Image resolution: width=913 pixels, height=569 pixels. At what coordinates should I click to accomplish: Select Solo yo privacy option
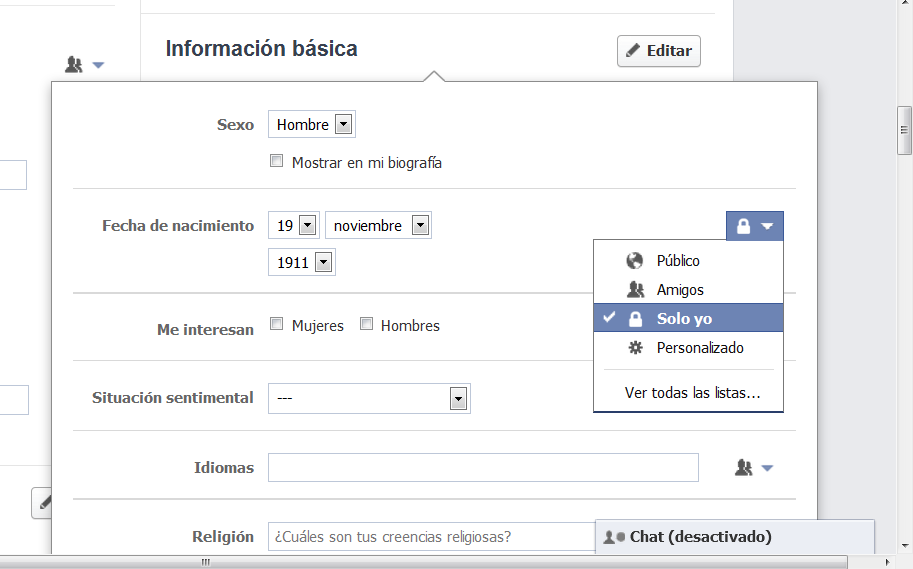coord(684,319)
